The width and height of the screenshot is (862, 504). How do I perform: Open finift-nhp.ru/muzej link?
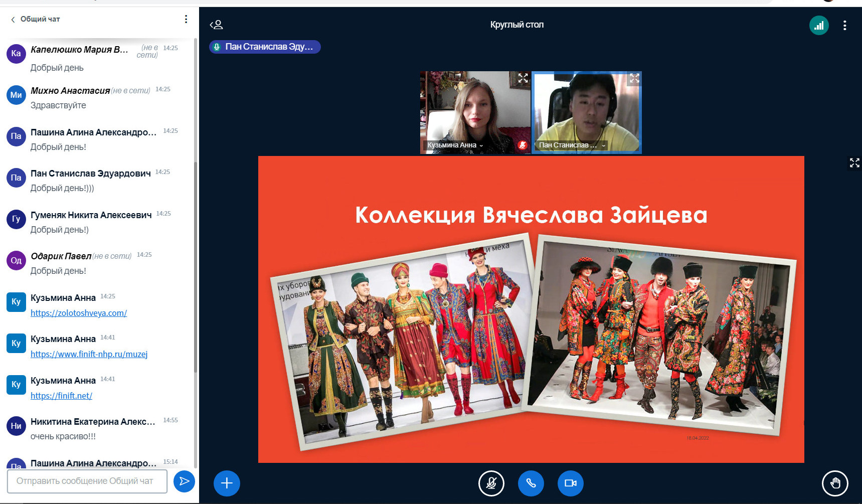tap(89, 354)
